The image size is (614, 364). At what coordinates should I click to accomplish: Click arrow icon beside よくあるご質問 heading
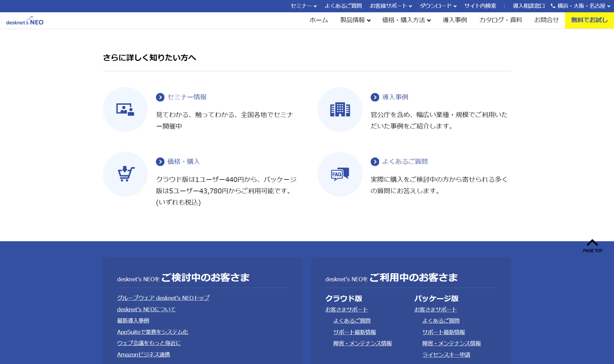click(375, 162)
